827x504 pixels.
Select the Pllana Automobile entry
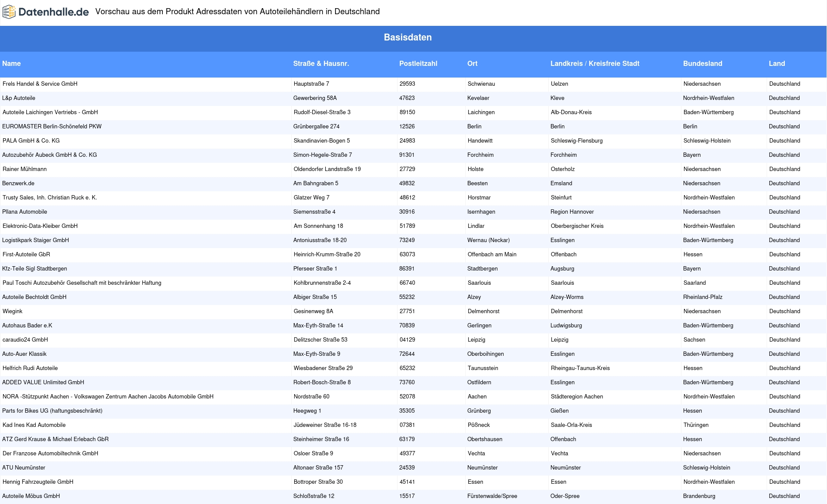(25, 212)
